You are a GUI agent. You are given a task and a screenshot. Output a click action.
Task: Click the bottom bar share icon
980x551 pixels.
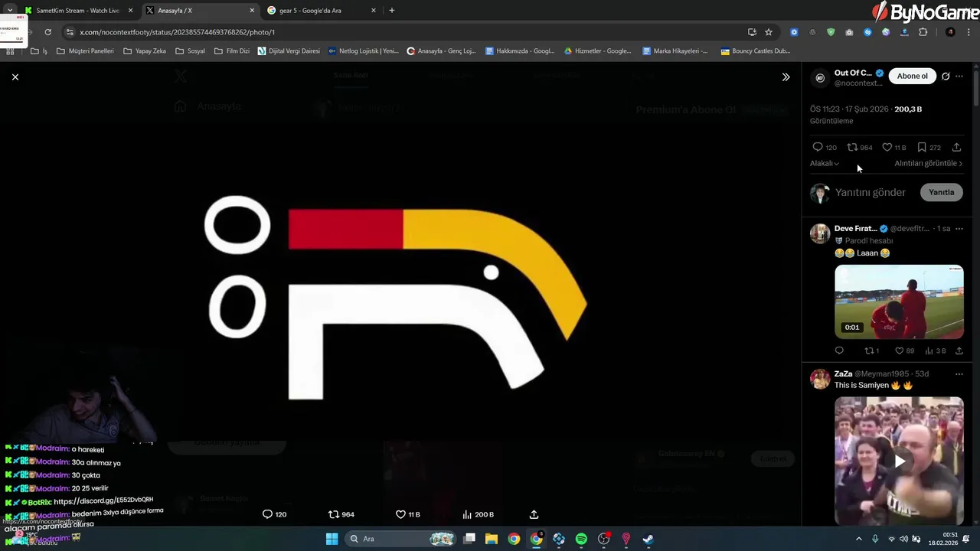click(x=534, y=514)
